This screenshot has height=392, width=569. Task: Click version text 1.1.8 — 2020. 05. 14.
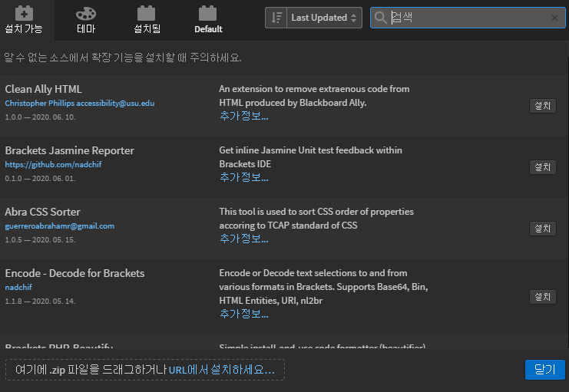pos(40,301)
